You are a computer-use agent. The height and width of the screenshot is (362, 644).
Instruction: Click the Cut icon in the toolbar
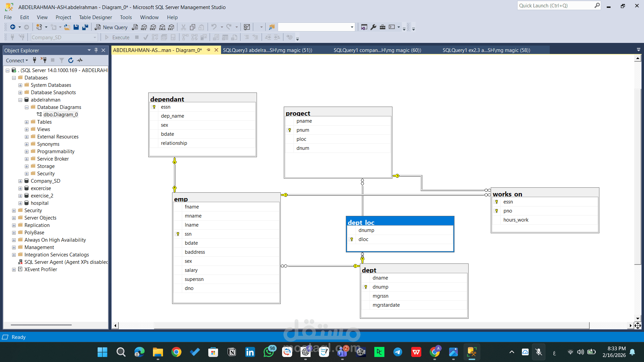coord(183,27)
